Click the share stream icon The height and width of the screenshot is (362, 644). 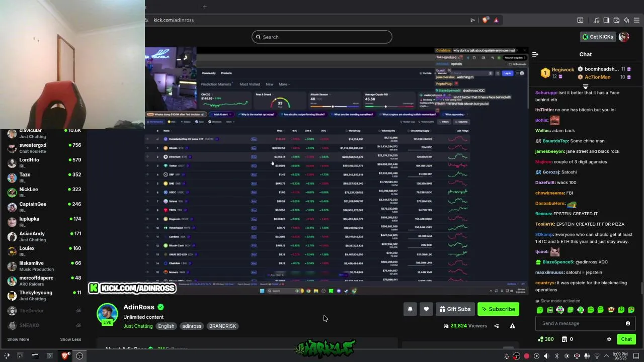coord(497,326)
